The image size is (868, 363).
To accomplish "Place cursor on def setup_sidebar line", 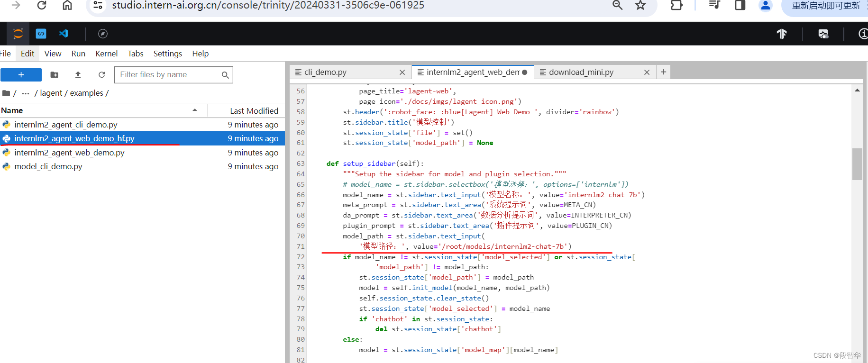I will pyautogui.click(x=375, y=163).
